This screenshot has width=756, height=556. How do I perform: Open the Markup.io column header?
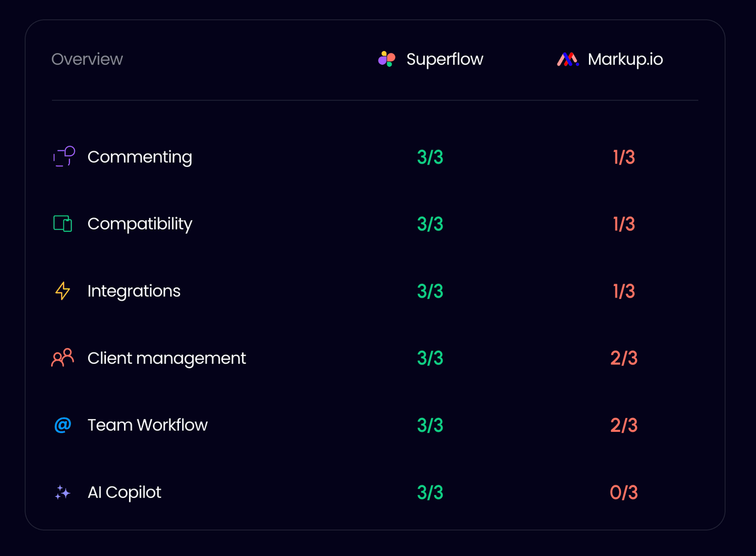pyautogui.click(x=610, y=59)
